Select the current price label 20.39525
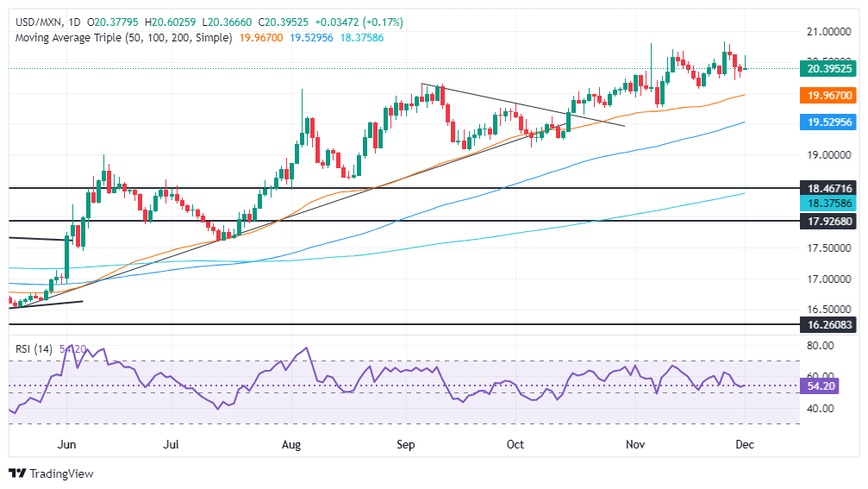Screen dimensions: 868x489 click(828, 69)
